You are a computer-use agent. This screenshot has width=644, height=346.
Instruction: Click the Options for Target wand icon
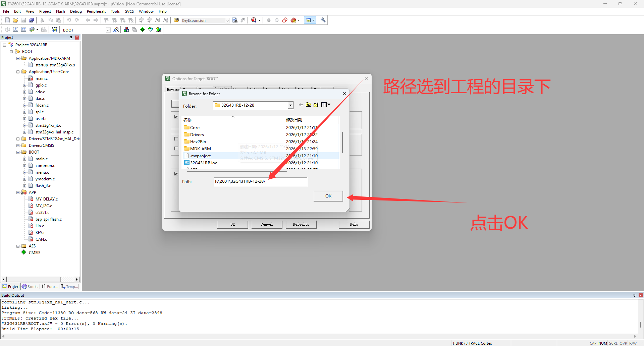coord(116,30)
